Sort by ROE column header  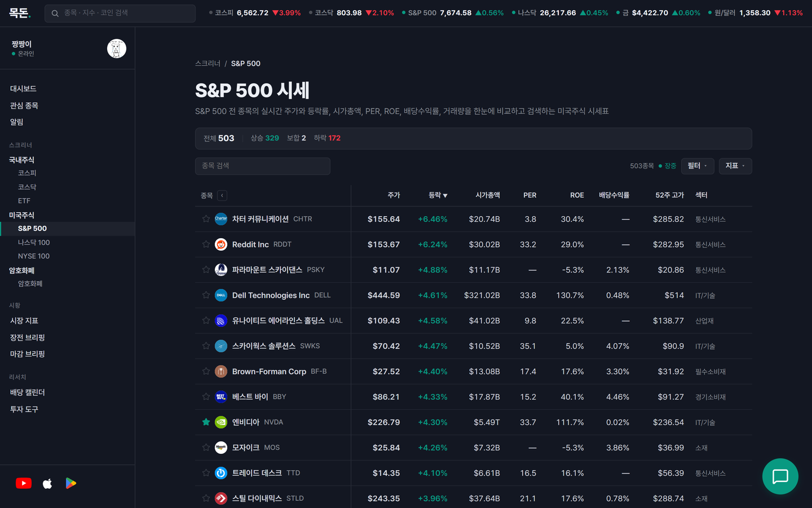point(577,195)
